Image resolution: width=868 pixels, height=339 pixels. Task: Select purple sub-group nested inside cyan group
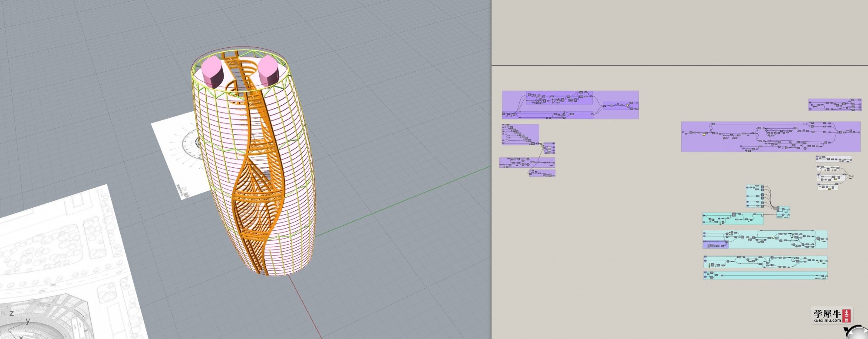click(x=716, y=245)
